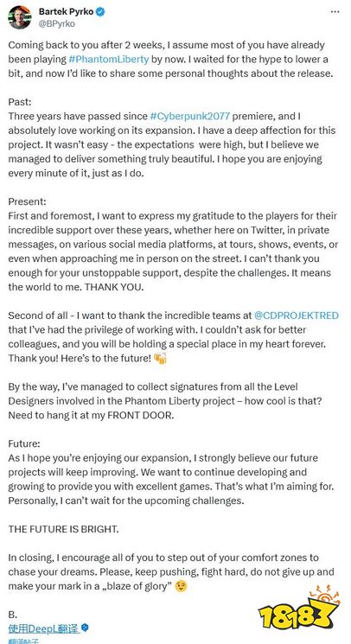Open the Bartek Pyrko display name
351x644 pixels.
[66, 12]
